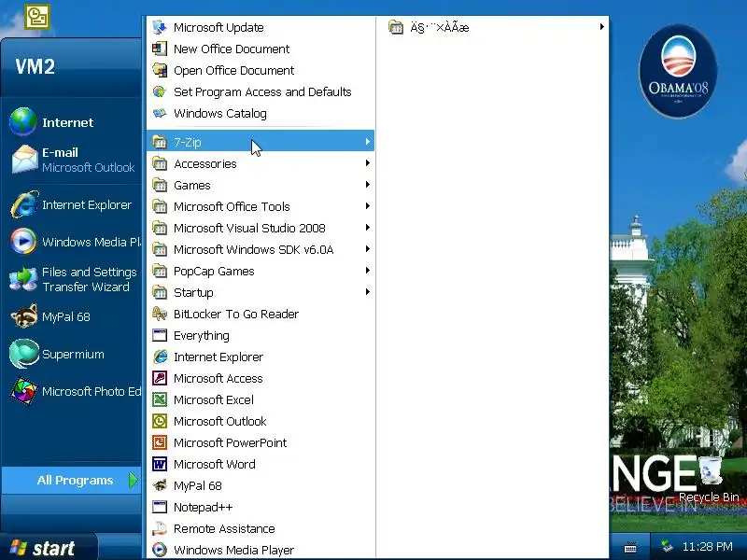The width and height of the screenshot is (747, 560).
Task: Click pinned Internet Explorer icon in left pane
Action: point(24,204)
